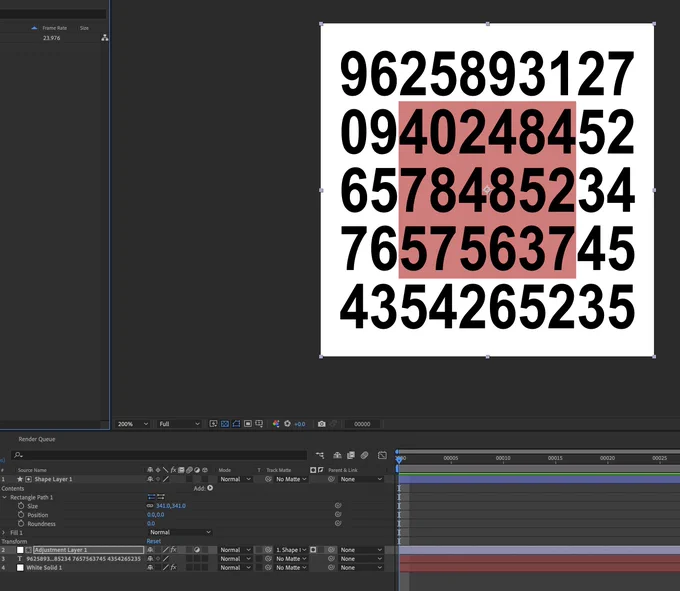Image resolution: width=680 pixels, height=591 pixels.
Task: Open the composition mini-flowchart icon
Action: point(320,455)
